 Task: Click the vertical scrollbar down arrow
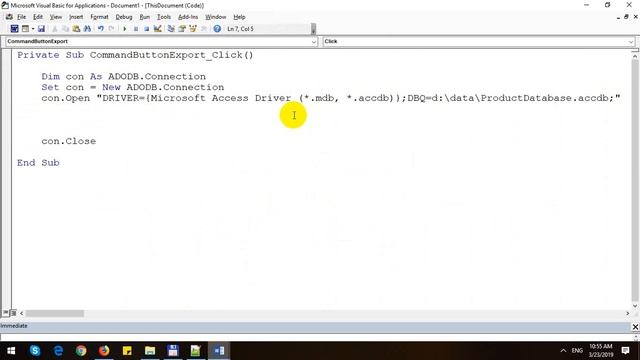(x=635, y=306)
